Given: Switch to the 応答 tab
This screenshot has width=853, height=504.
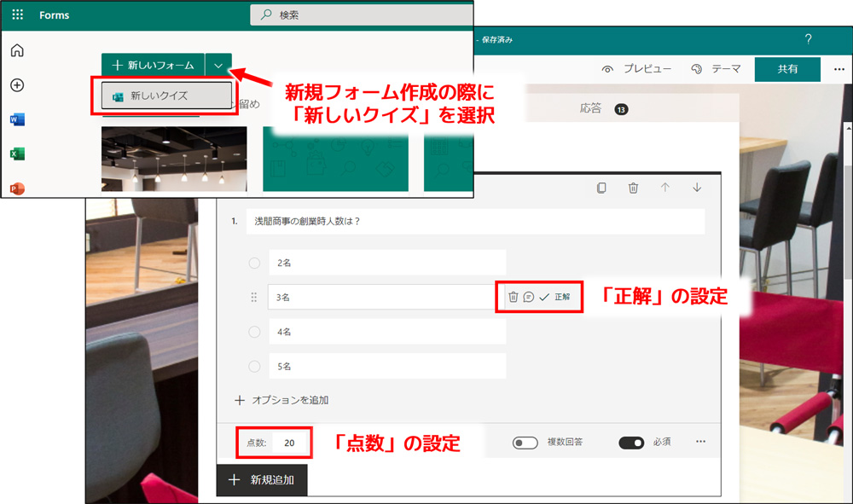Looking at the screenshot, I should tap(590, 108).
